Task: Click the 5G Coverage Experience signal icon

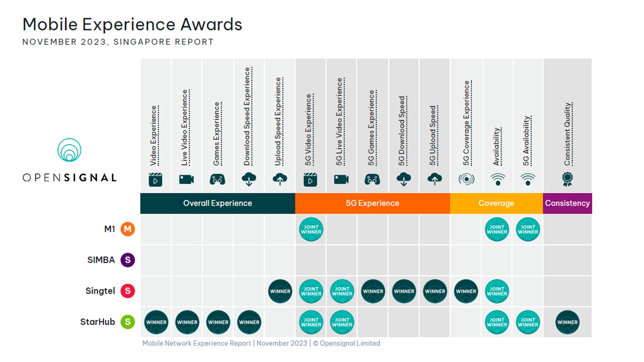Action: [x=466, y=179]
